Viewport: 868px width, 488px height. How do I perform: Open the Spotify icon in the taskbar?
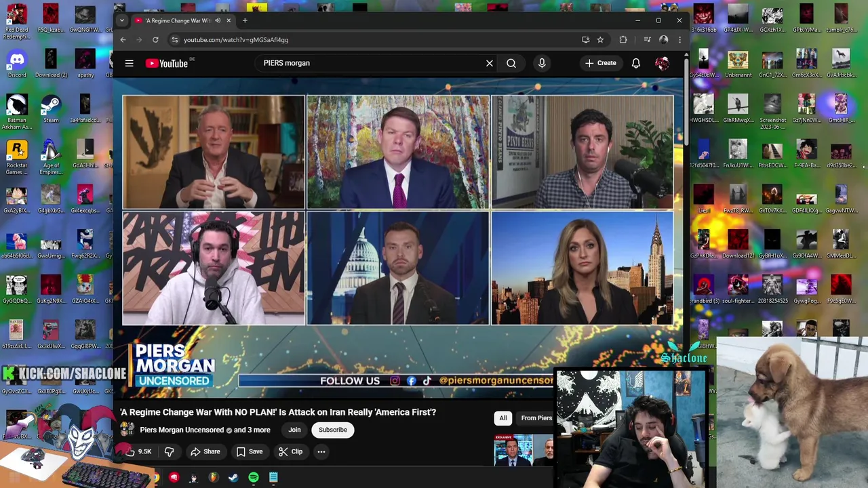tap(254, 478)
